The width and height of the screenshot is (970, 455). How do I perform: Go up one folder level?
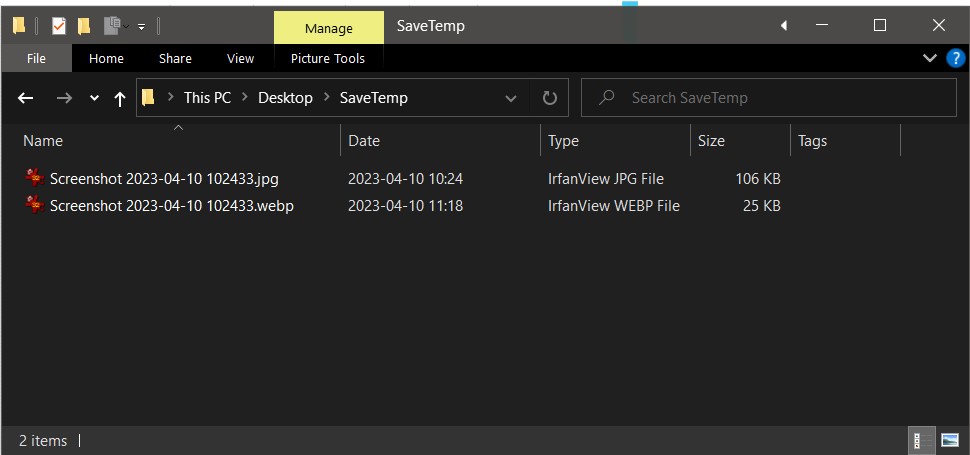(x=120, y=98)
